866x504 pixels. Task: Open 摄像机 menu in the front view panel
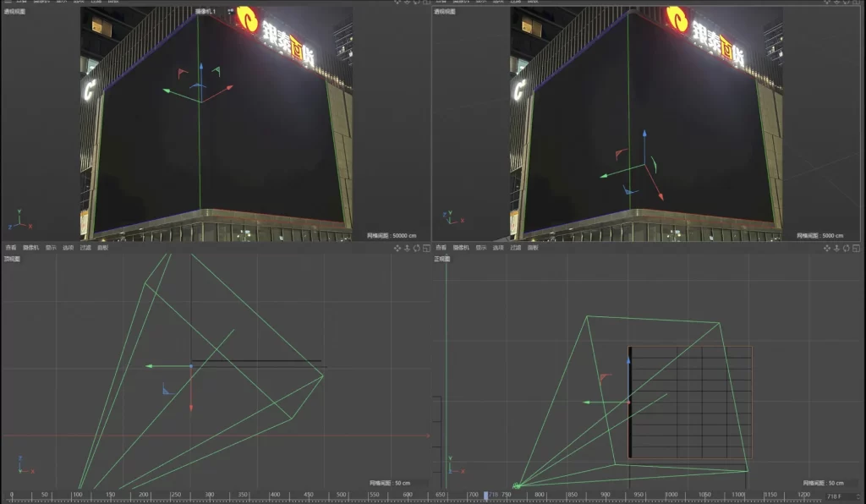[461, 248]
